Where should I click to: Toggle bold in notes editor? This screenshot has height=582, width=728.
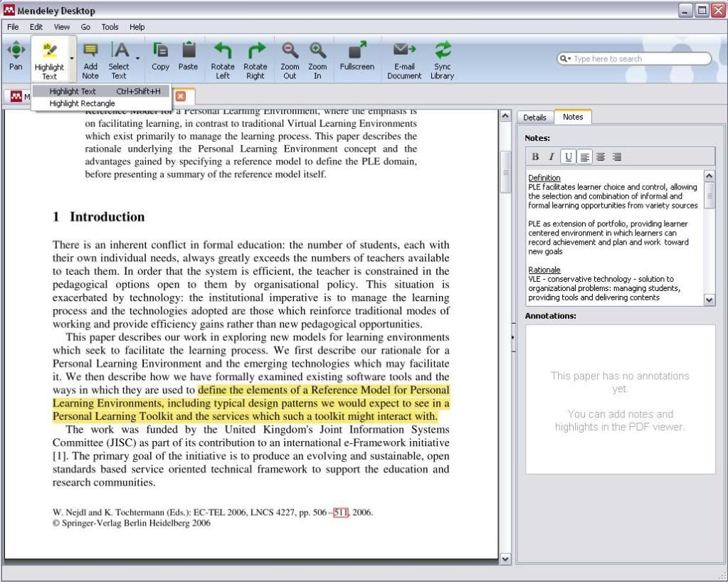coord(535,157)
